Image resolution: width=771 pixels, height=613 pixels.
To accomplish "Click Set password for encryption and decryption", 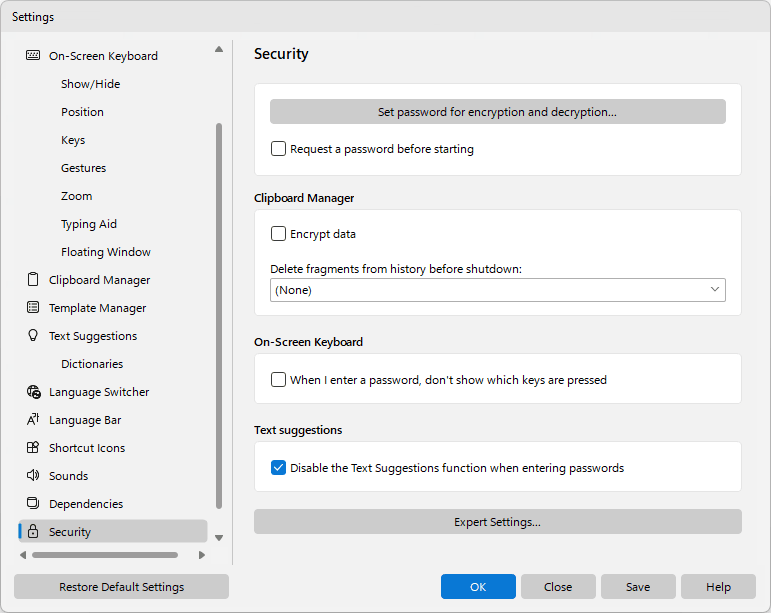I will point(498,112).
